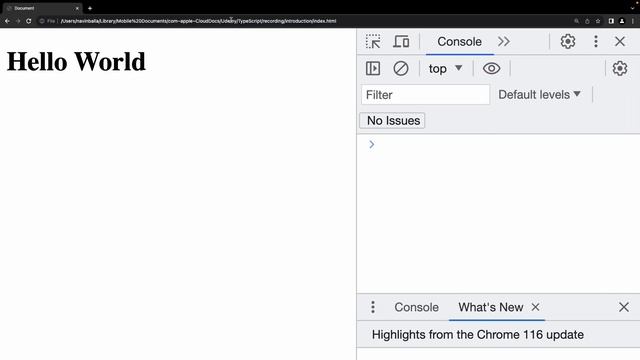The image size is (640, 360).
Task: Go back in browser navigation
Action: (7, 21)
